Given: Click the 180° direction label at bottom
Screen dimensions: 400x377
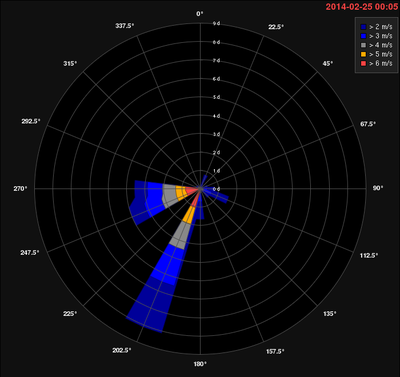Looking at the screenshot, I should [200, 364].
